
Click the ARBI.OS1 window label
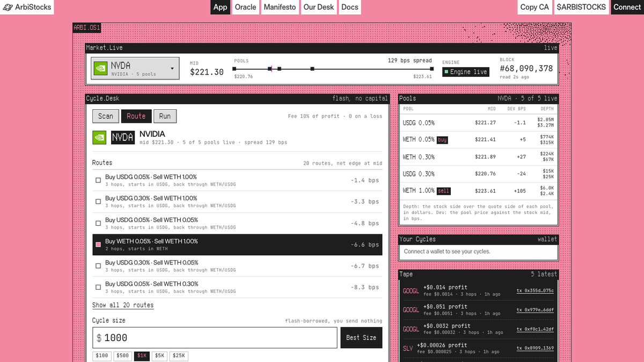pos(87,27)
